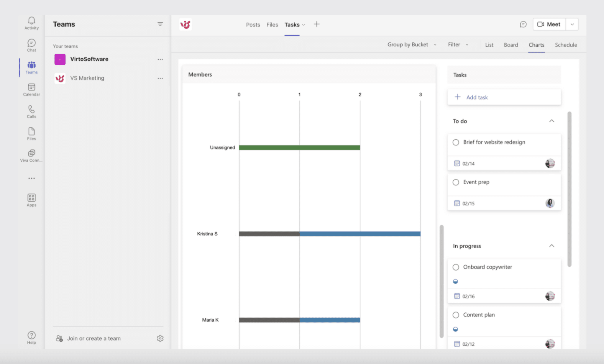Mark Event prep as done

click(x=456, y=182)
